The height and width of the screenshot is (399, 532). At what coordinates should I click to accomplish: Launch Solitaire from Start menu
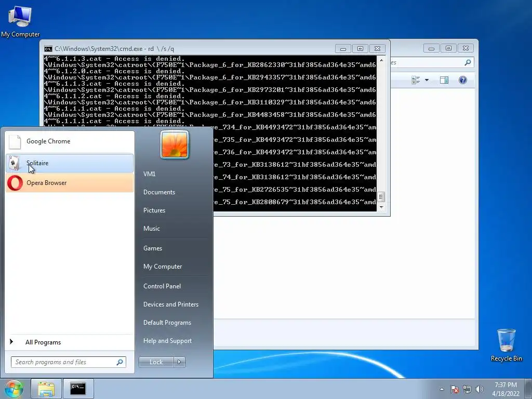[70, 163]
